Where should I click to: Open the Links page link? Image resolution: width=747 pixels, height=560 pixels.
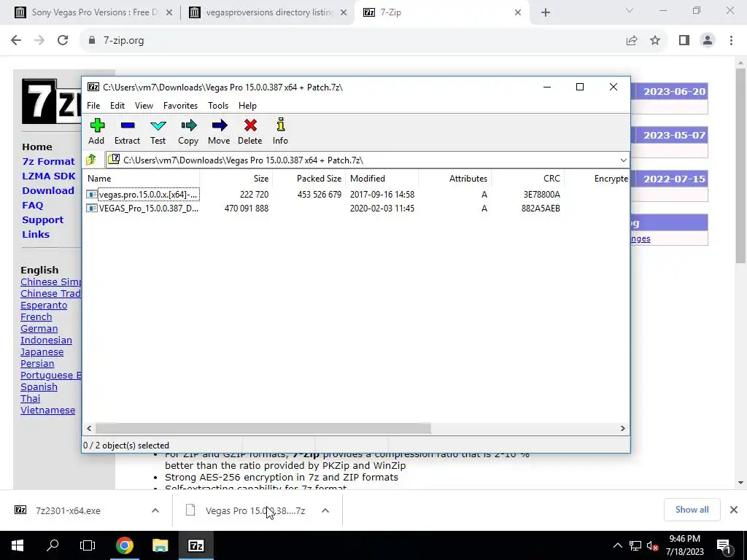click(36, 234)
